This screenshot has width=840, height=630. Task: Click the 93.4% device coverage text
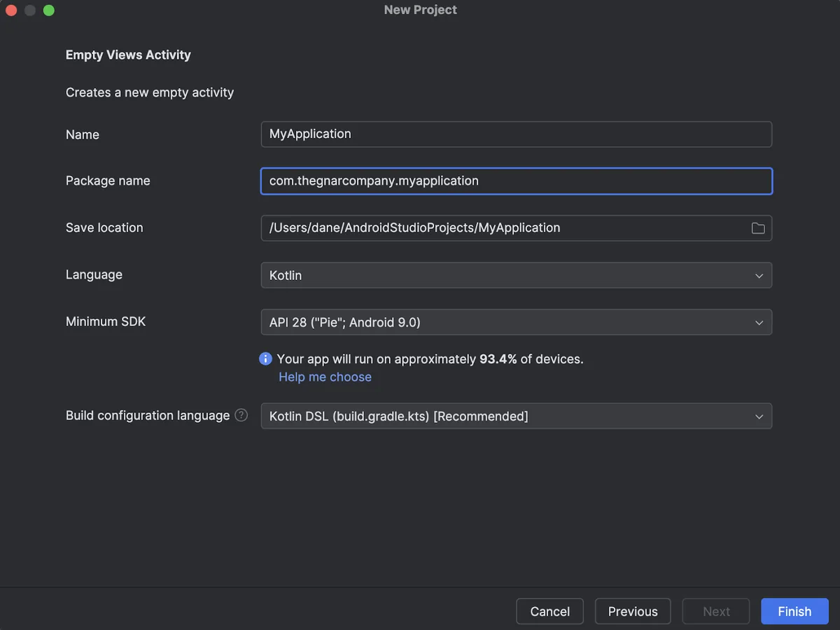tap(498, 358)
